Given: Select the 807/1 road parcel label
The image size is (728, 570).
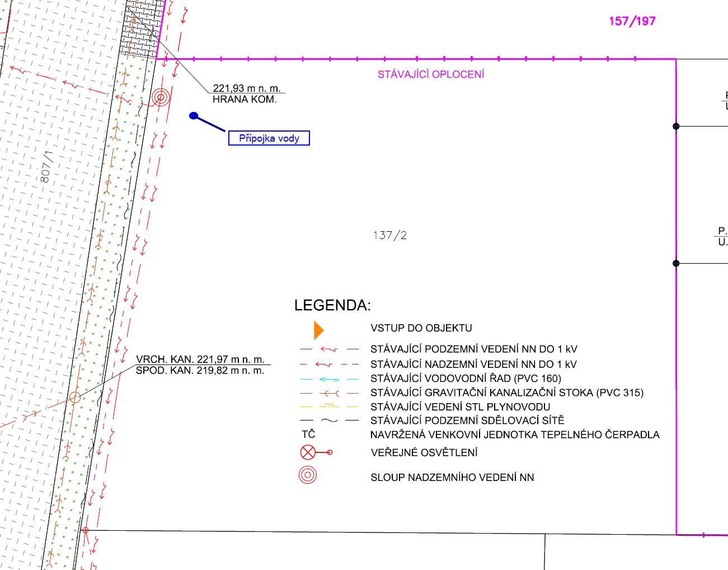Looking at the screenshot, I should (49, 166).
